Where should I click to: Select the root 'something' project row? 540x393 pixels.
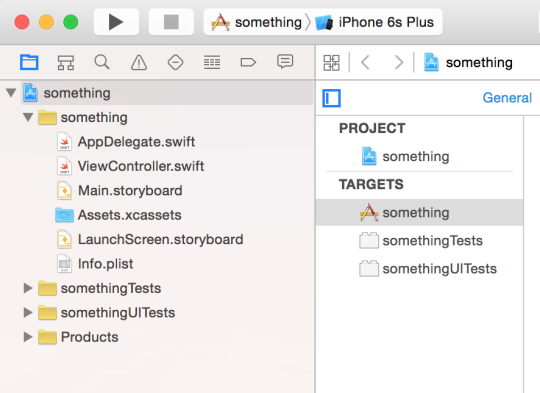point(167,93)
